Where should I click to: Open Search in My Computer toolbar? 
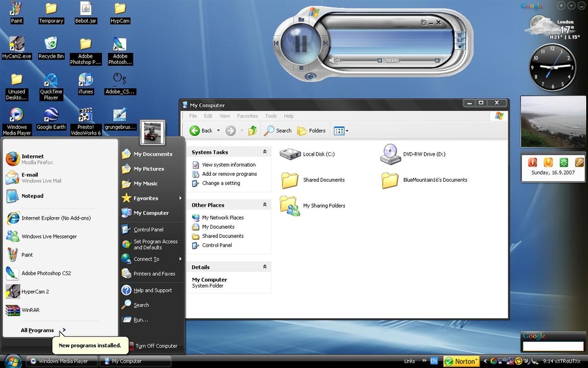tap(278, 131)
